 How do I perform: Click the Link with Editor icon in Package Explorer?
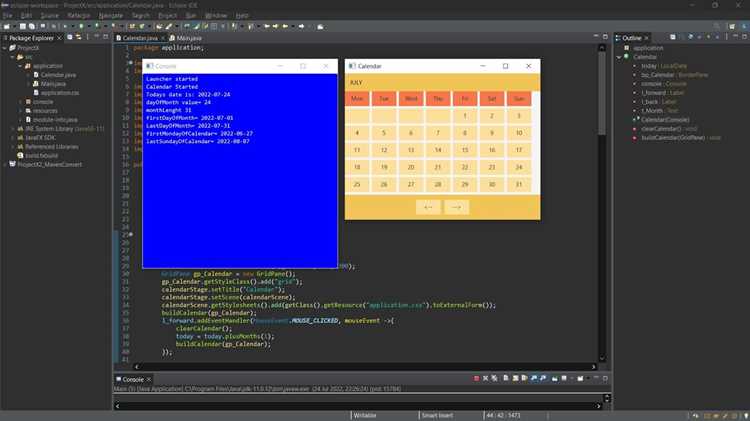pos(78,37)
